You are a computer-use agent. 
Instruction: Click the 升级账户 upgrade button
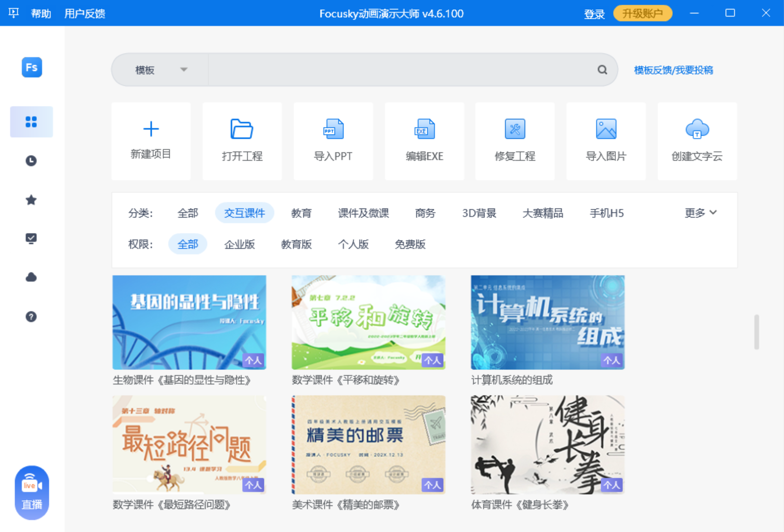point(643,14)
